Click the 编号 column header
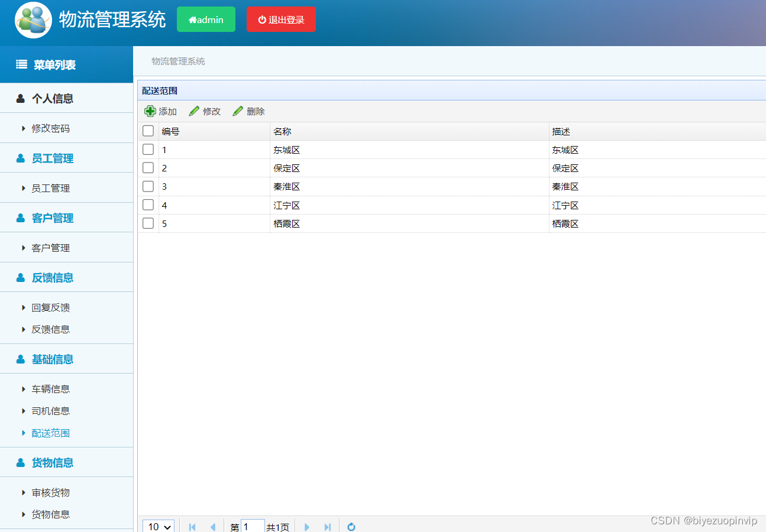 [214, 131]
